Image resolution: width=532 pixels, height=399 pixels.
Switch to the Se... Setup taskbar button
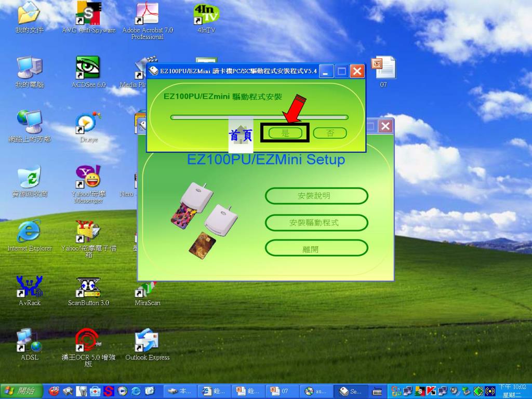(x=351, y=391)
